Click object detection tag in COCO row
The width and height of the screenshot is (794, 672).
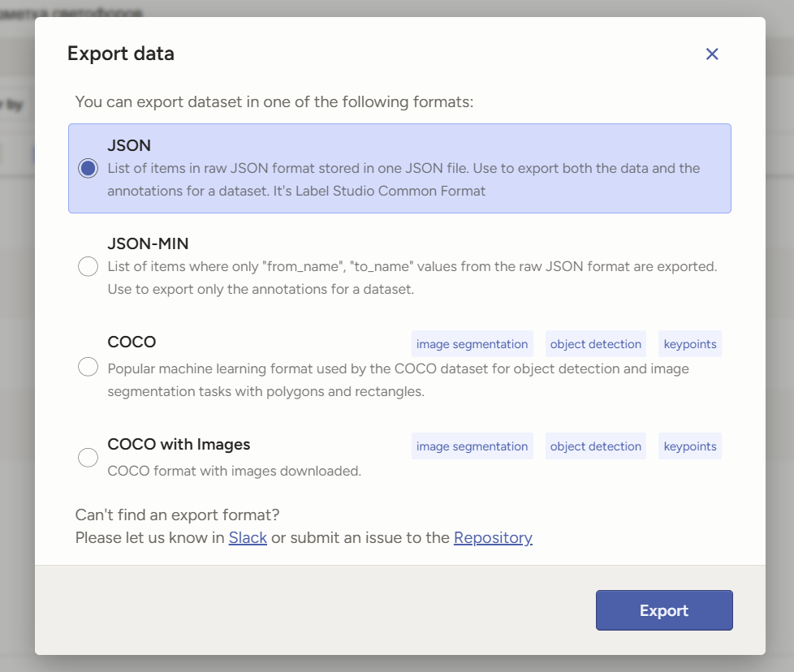595,344
